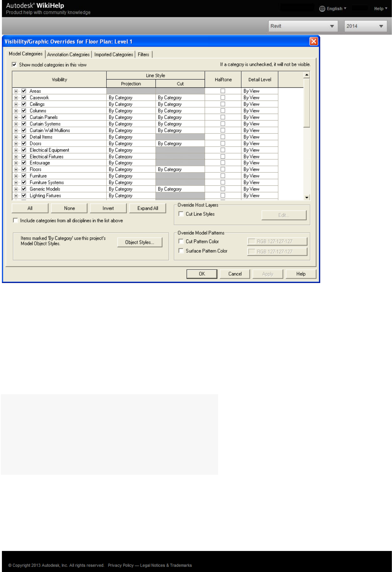The width and height of the screenshot is (392, 572).
Task: Uncheck visibility for Columns
Action: point(24,111)
